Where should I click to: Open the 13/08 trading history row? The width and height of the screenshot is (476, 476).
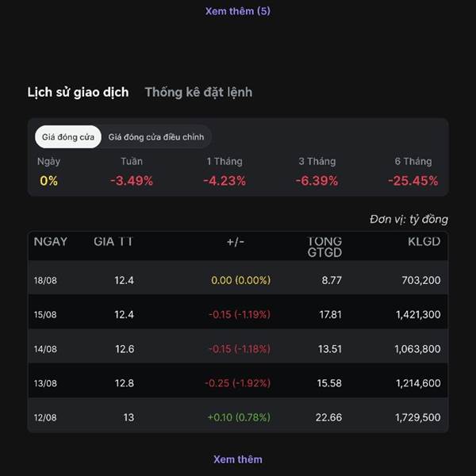[x=238, y=383]
